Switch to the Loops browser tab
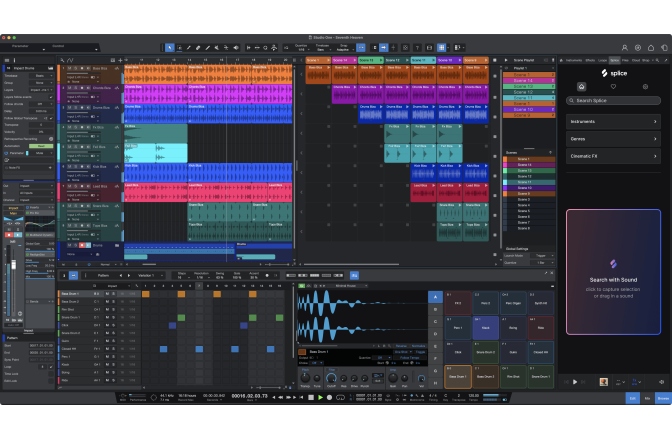672x440 pixels. point(603,60)
